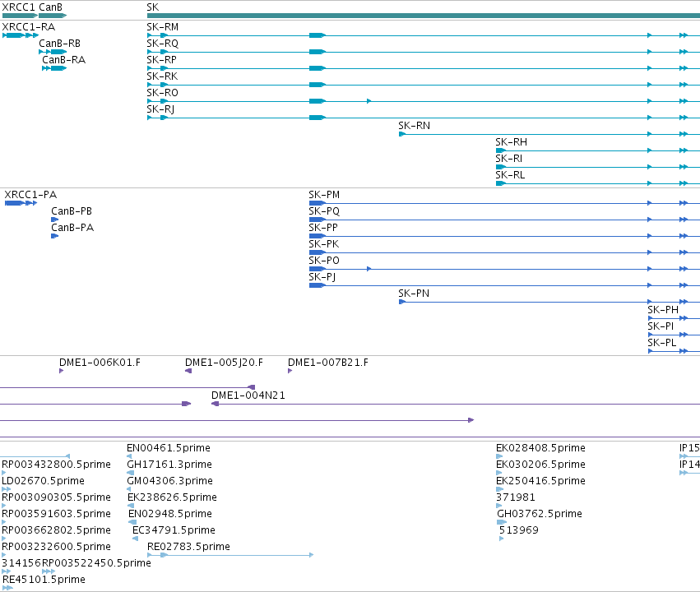
Task: Click the DME1-006K01.F arrow glyph
Action: (x=61, y=371)
